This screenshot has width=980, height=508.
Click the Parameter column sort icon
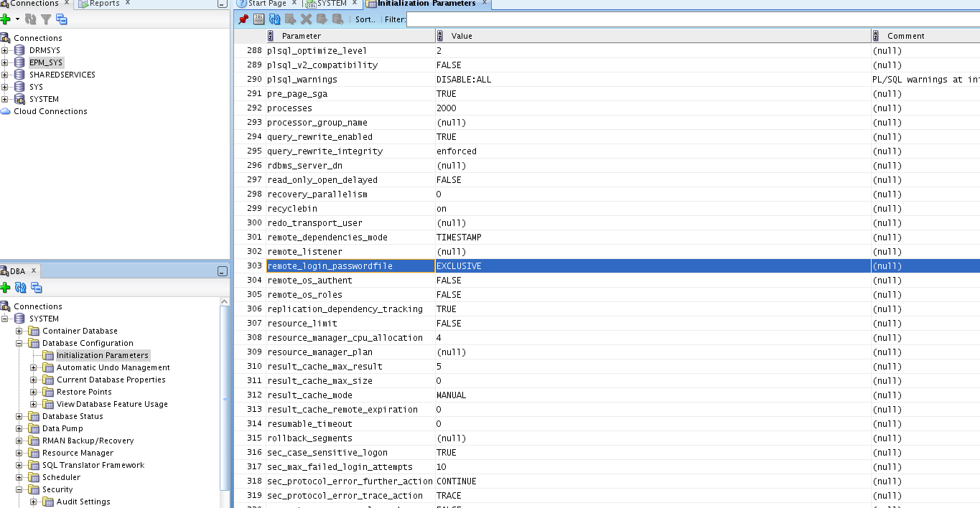point(271,36)
